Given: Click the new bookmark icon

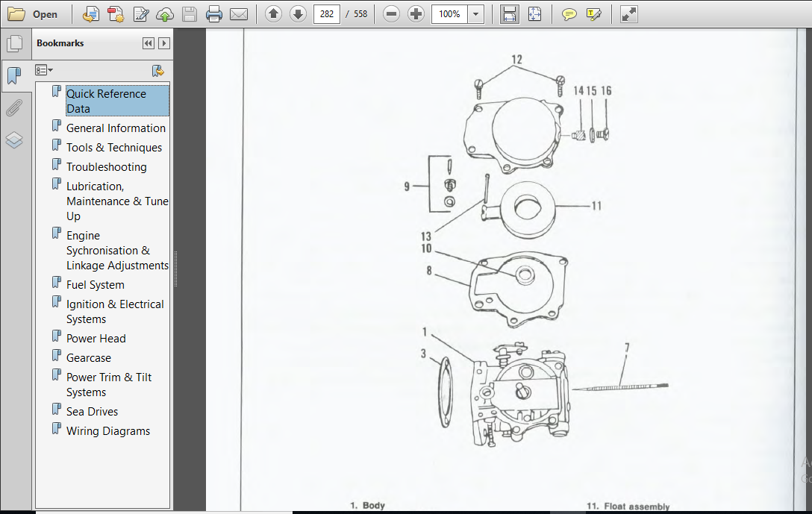Looking at the screenshot, I should tap(158, 71).
